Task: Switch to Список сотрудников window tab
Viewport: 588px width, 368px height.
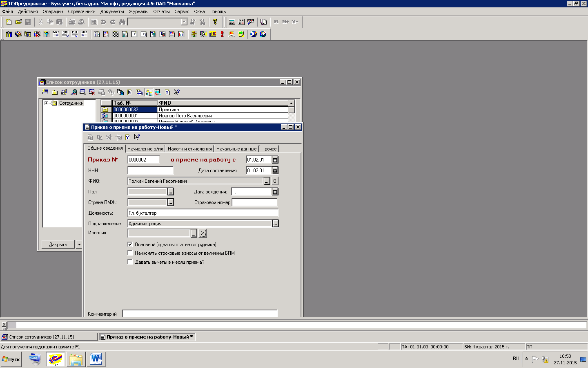Action: [x=49, y=337]
